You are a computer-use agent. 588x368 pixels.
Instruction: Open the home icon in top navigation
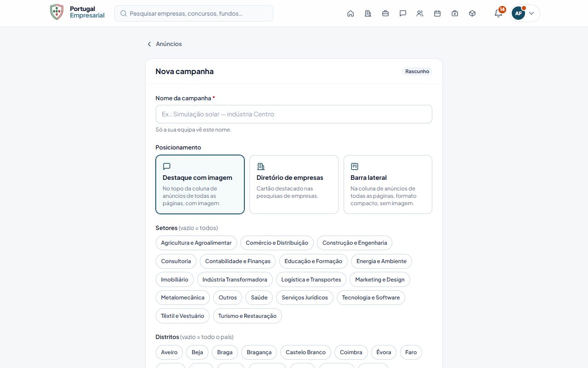click(x=351, y=13)
